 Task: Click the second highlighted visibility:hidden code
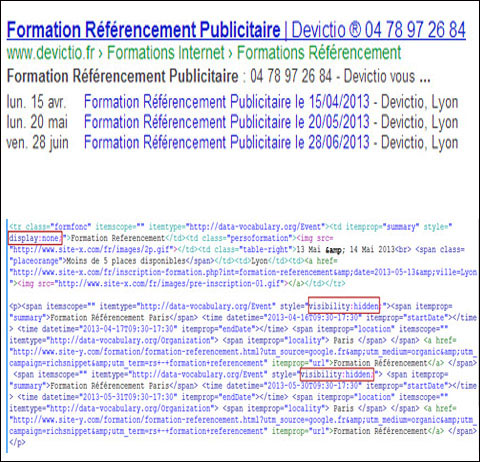point(337,374)
